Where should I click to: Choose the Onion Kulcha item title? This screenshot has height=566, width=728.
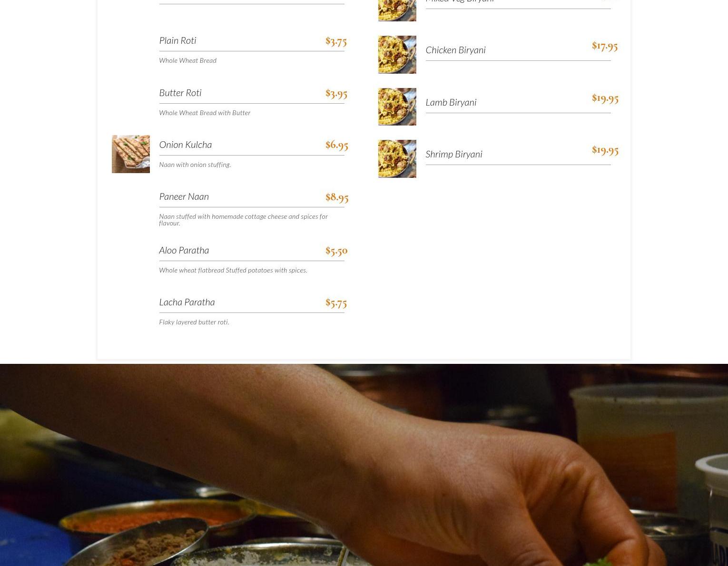tap(186, 145)
